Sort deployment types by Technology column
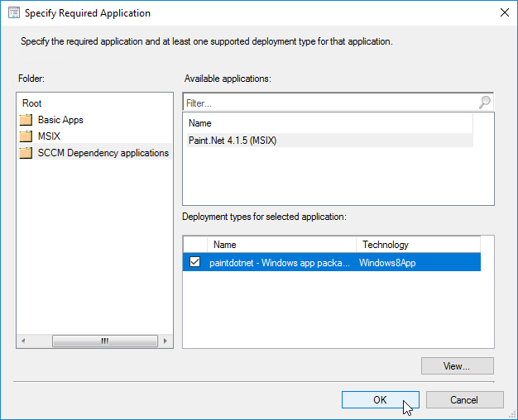This screenshot has width=518, height=420. click(417, 245)
